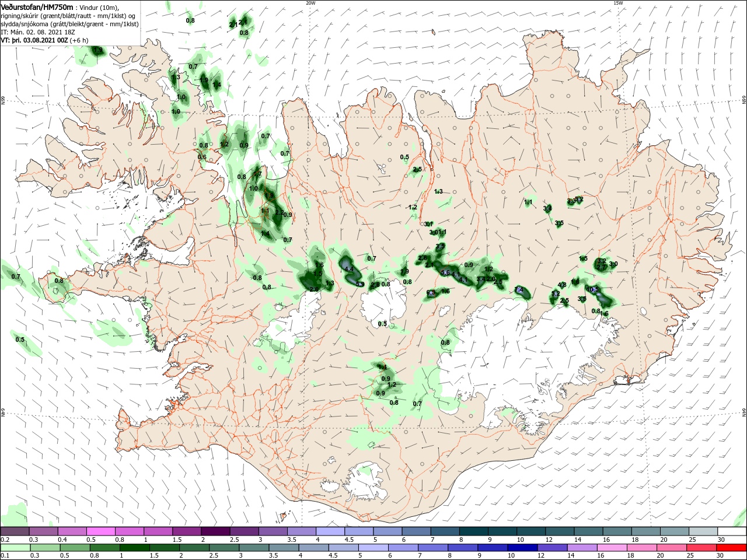
Task: Click the slate blue 7 mm swatch in the upper legend
Action: coord(445,531)
